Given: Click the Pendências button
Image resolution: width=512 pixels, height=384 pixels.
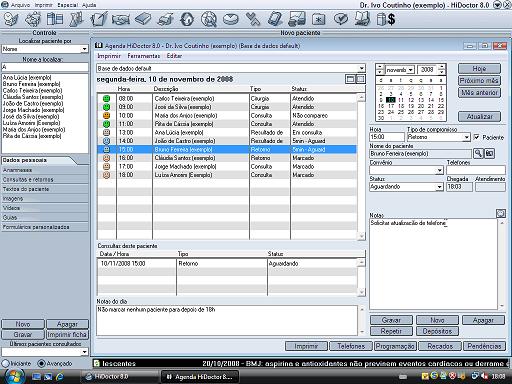Looking at the screenshot, I should pyautogui.click(x=484, y=346).
